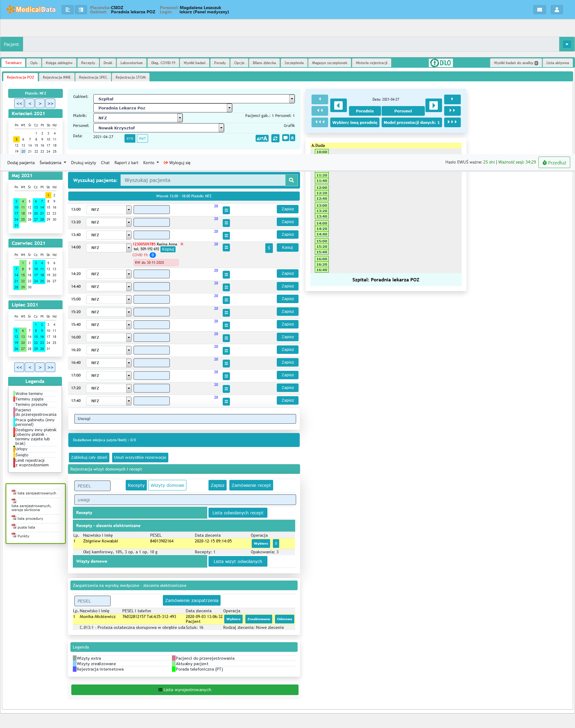The width and height of the screenshot is (575, 728).
Task: Select the 12:00 time slot in A.Duda schedule
Action: [x=321, y=188]
